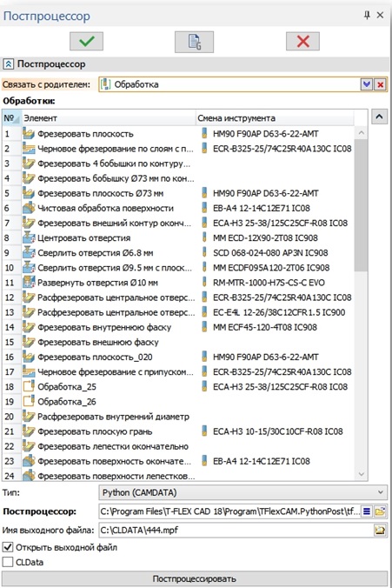Click the Смена инструмента column header
The image size is (392, 588).
275,118
